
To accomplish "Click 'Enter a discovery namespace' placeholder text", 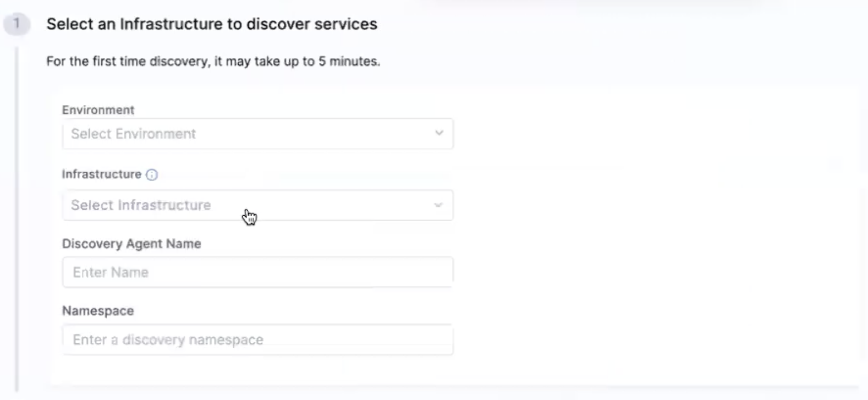I will pos(168,340).
